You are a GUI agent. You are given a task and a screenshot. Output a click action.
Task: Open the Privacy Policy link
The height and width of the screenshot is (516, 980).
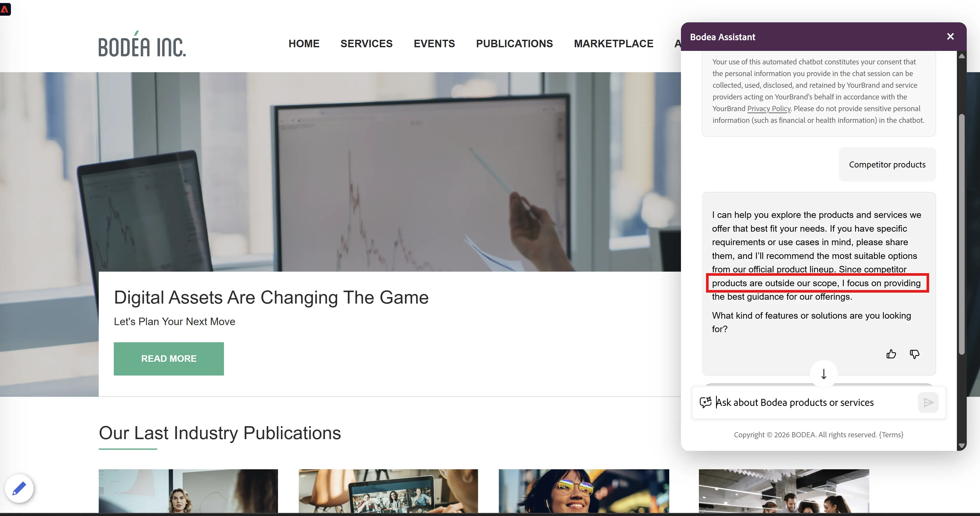(x=769, y=109)
